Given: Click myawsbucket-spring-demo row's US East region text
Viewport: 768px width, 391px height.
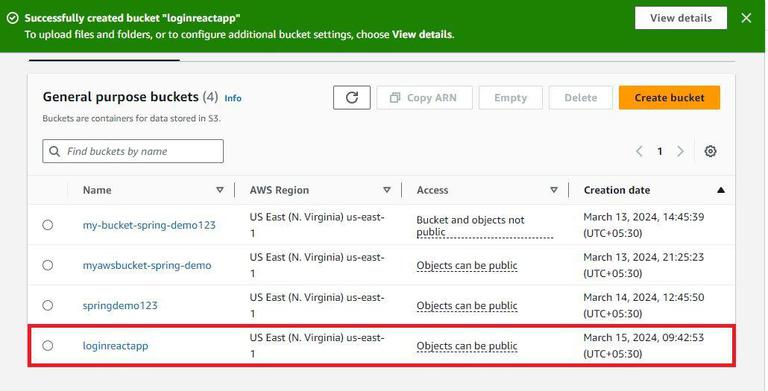Looking at the screenshot, I should (317, 265).
